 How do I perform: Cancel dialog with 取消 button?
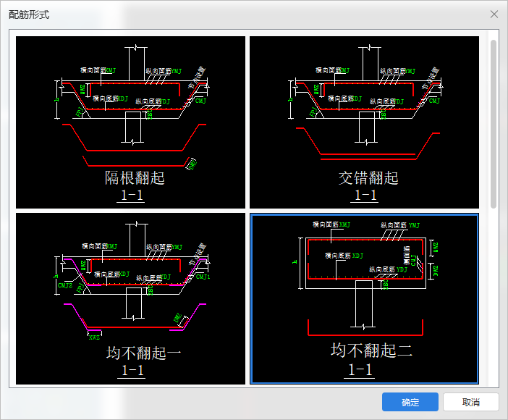tap(471, 402)
